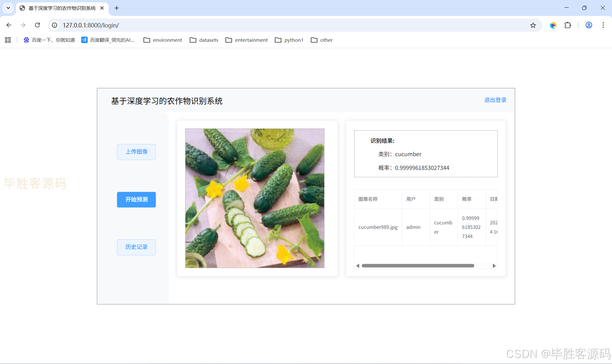Expand the tab search dropdown arrow
Viewport: 612px width, 364px height.
(x=8, y=8)
